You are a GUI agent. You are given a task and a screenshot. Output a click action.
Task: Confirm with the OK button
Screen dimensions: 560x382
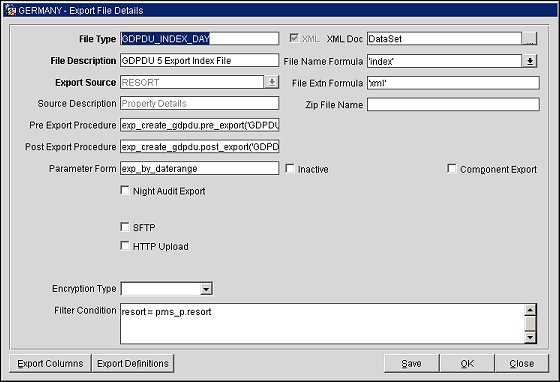[467, 363]
